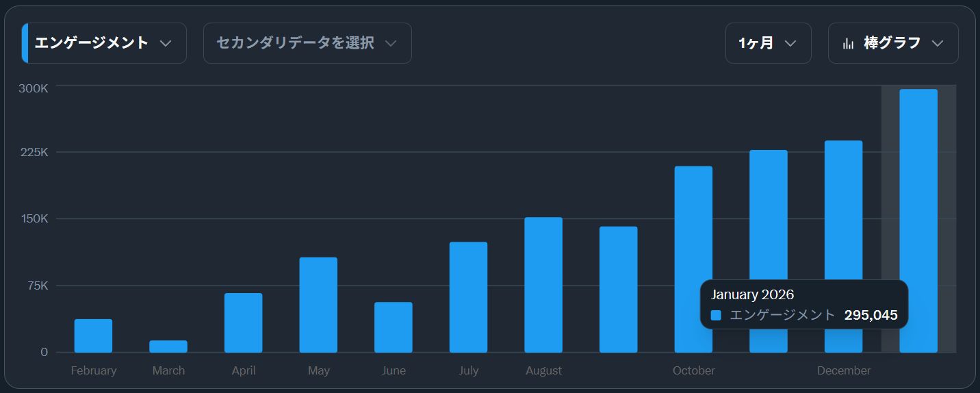
Task: Click the chevron next to セカンダリデータを選択
Action: click(391, 43)
